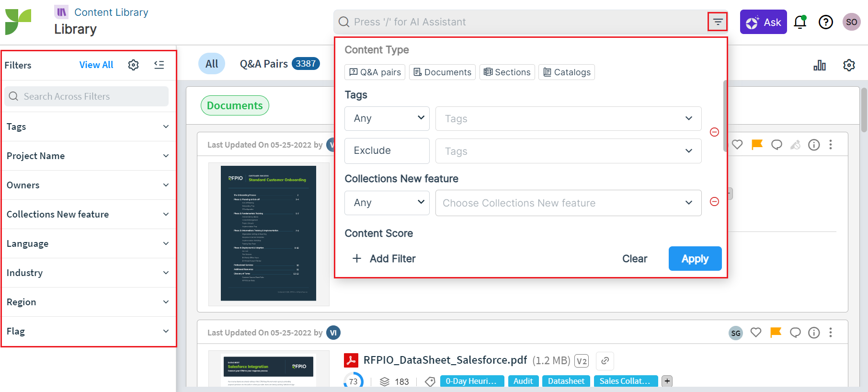The height and width of the screenshot is (392, 868).
Task: Open the library settings gear icon
Action: (x=849, y=65)
